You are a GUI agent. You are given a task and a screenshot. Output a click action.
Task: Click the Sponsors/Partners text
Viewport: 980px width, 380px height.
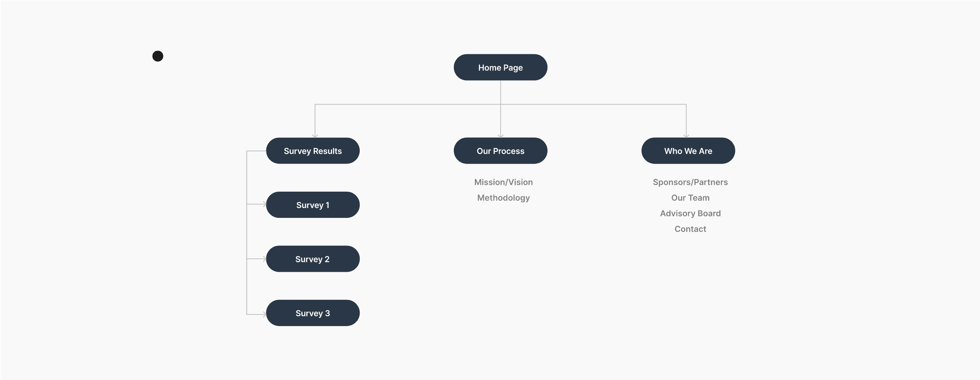(690, 182)
